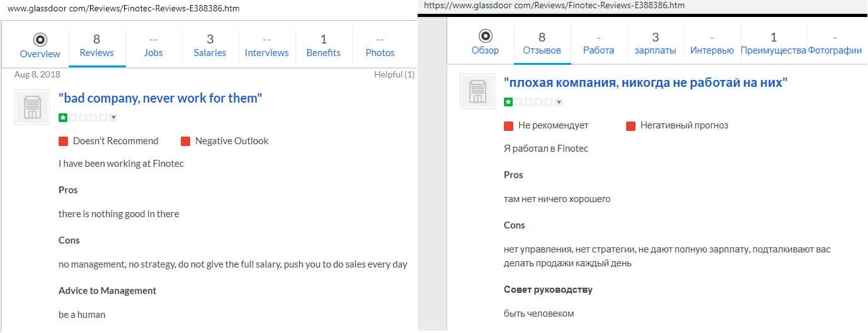Open the Преимущества tab
868x333 pixels.
point(774,43)
